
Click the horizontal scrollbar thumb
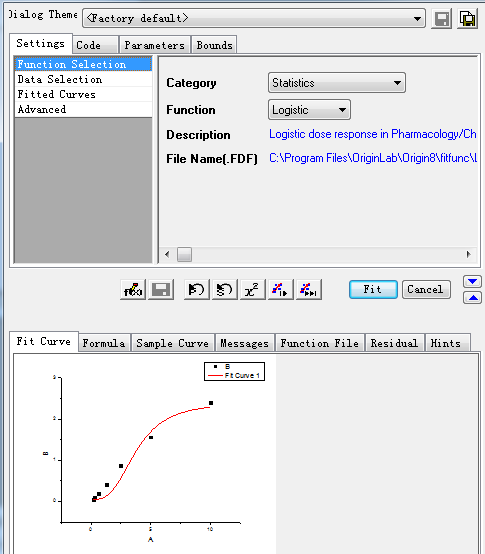[184, 254]
